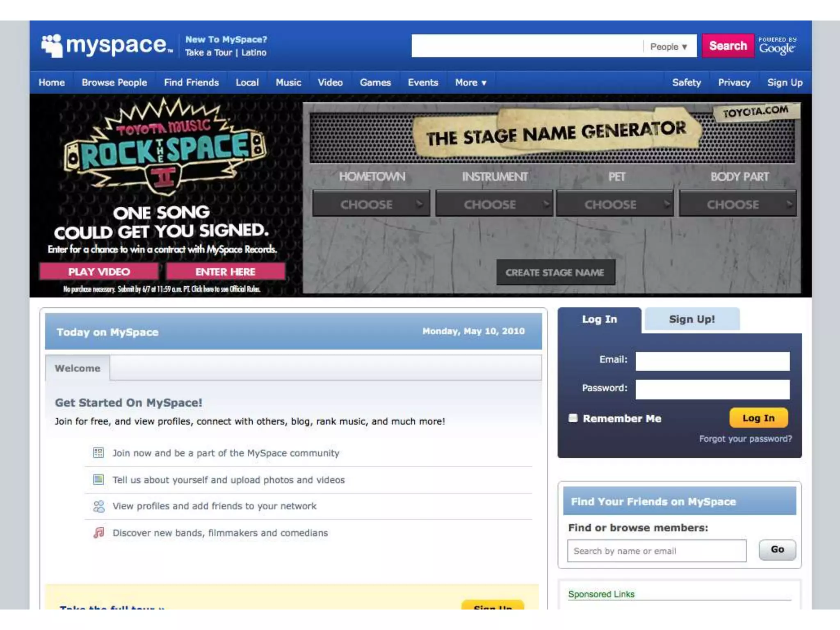
Task: Click the upload photos picture icon
Action: point(98,479)
